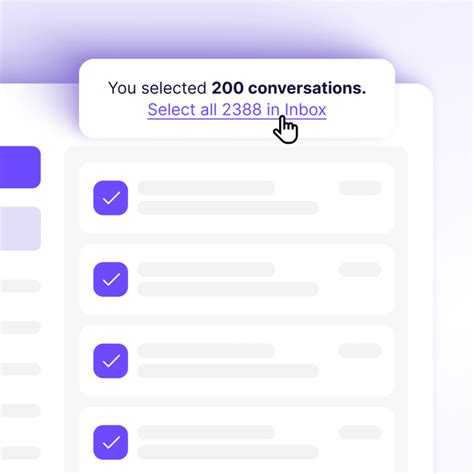
Task: Click the third conversation's timestamp pill
Action: click(x=360, y=351)
